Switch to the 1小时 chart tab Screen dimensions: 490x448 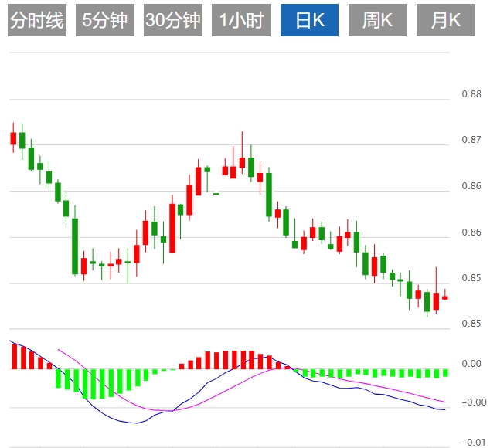click(241, 20)
